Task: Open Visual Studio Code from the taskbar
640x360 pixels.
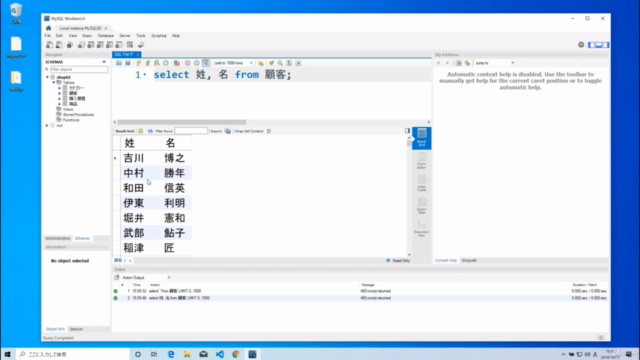Action: click(x=220, y=354)
